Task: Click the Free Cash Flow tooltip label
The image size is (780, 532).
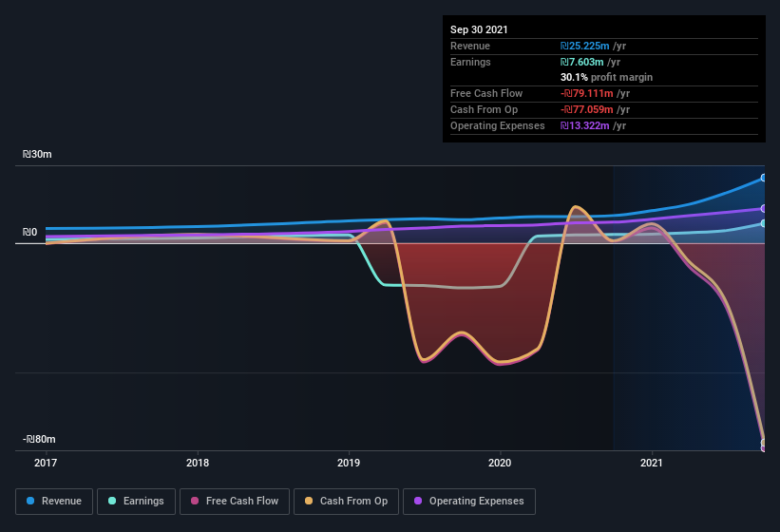Action: pyautogui.click(x=486, y=93)
